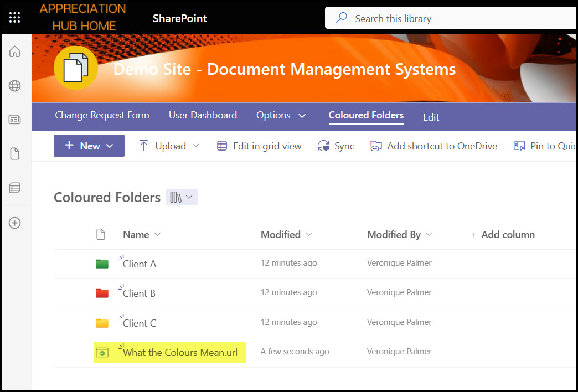The image size is (578, 392).
Task: Expand the Options navigation menu
Action: click(x=281, y=116)
